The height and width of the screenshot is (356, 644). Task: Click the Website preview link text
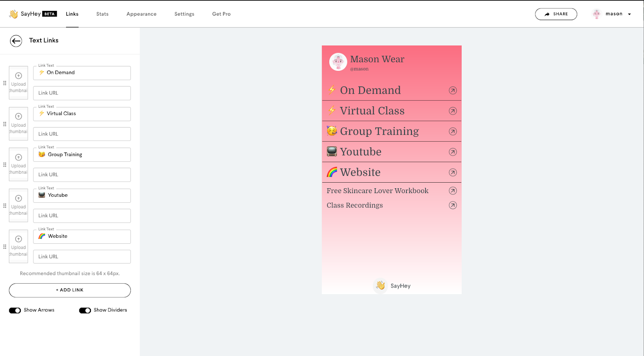click(x=360, y=172)
